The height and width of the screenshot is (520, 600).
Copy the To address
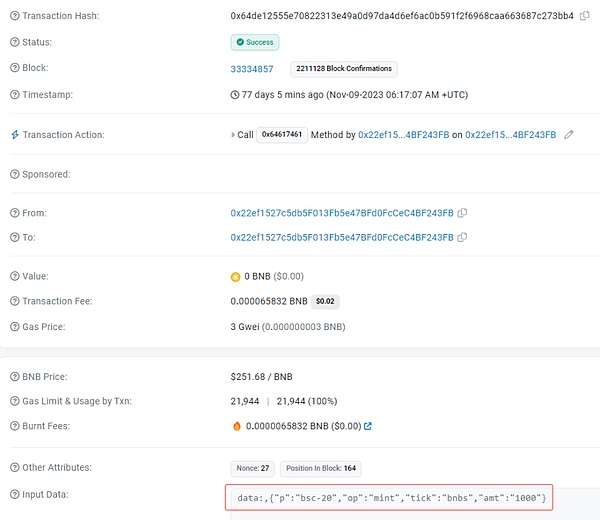coord(463,237)
